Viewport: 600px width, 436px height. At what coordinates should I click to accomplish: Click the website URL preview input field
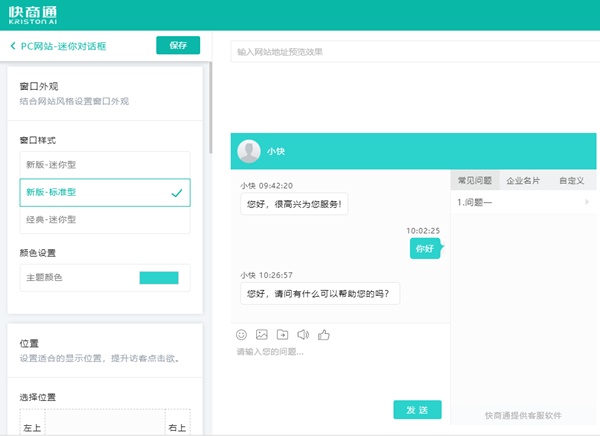410,51
